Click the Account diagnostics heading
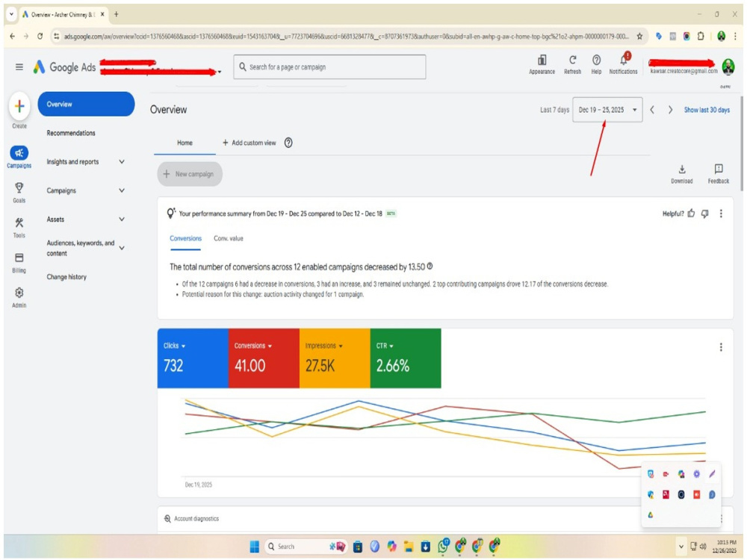The height and width of the screenshot is (560, 747). pyautogui.click(x=196, y=519)
